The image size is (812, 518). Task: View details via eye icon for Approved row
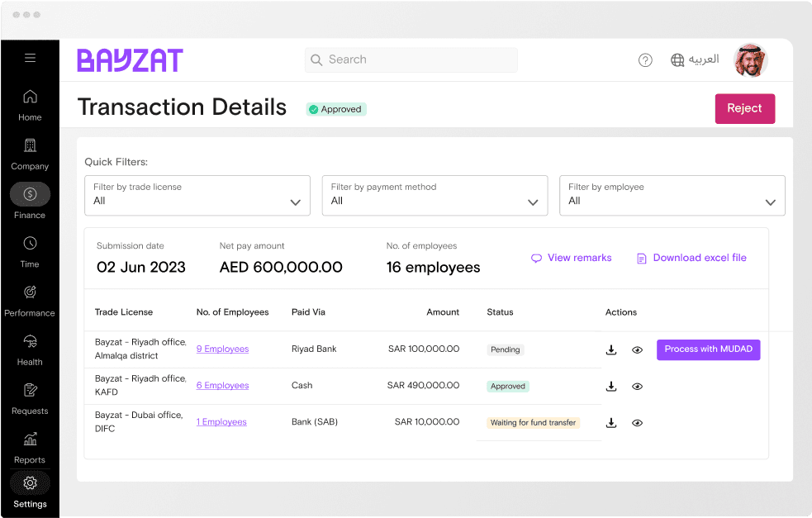pyautogui.click(x=637, y=386)
